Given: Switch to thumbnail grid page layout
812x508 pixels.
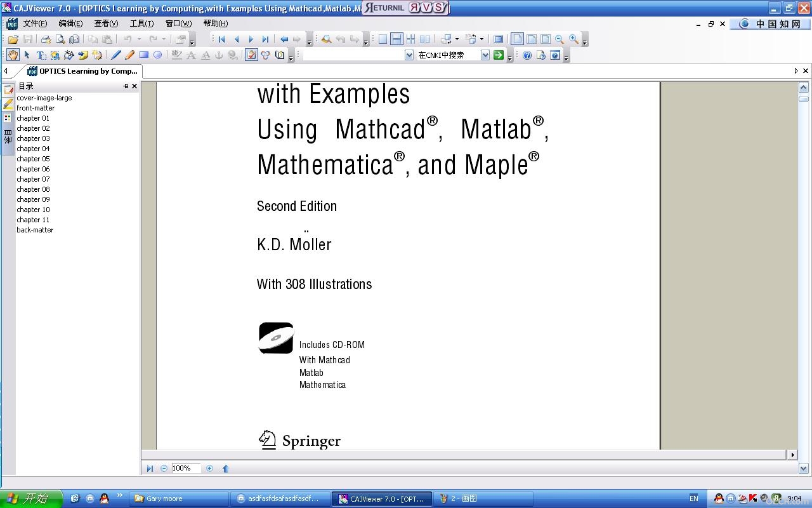Looking at the screenshot, I should pyautogui.click(x=411, y=39).
